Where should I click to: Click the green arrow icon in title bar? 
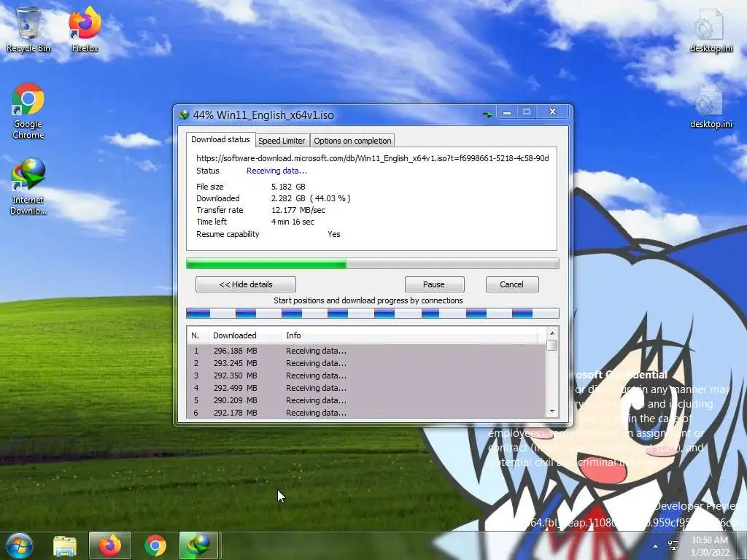pyautogui.click(x=487, y=114)
